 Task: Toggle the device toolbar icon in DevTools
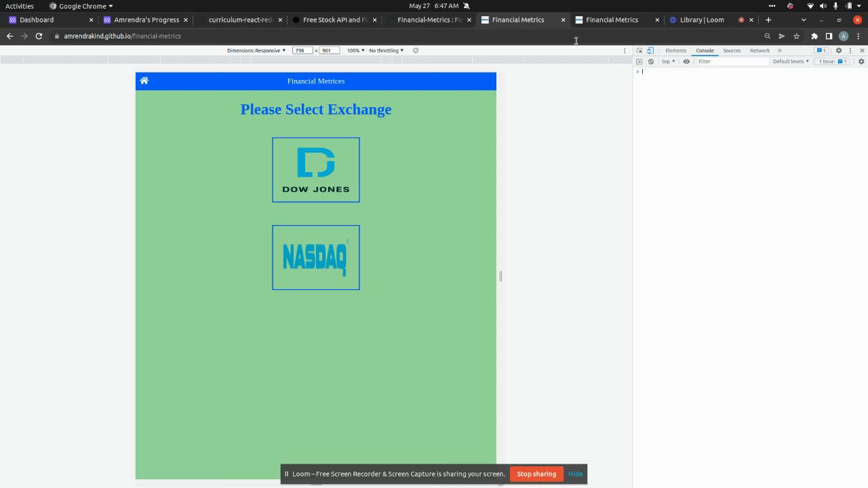click(x=650, y=50)
